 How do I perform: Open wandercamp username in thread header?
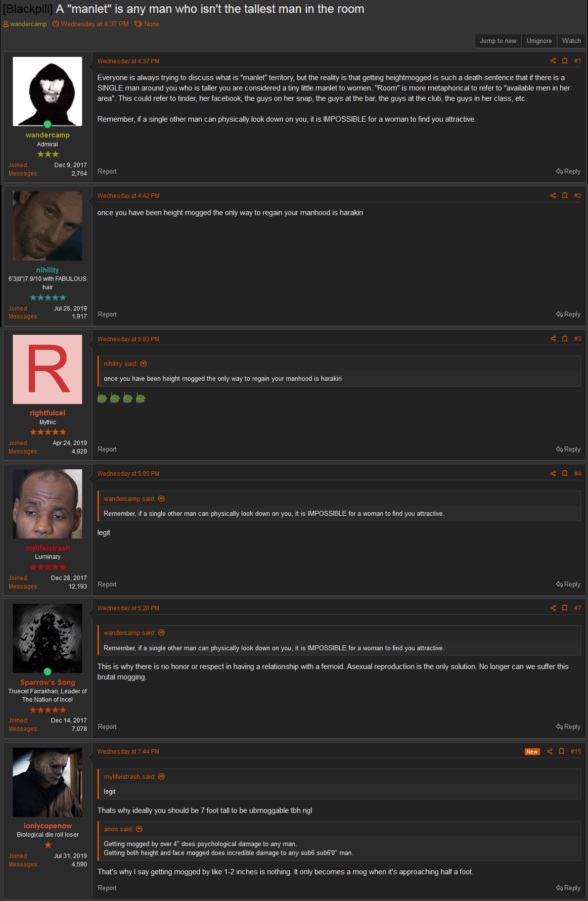coord(28,24)
